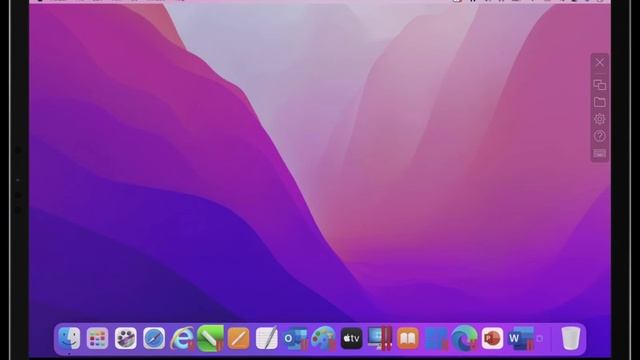Image resolution: width=640 pixels, height=360 pixels.
Task: Open Launchpad from the dock
Action: 98,338
